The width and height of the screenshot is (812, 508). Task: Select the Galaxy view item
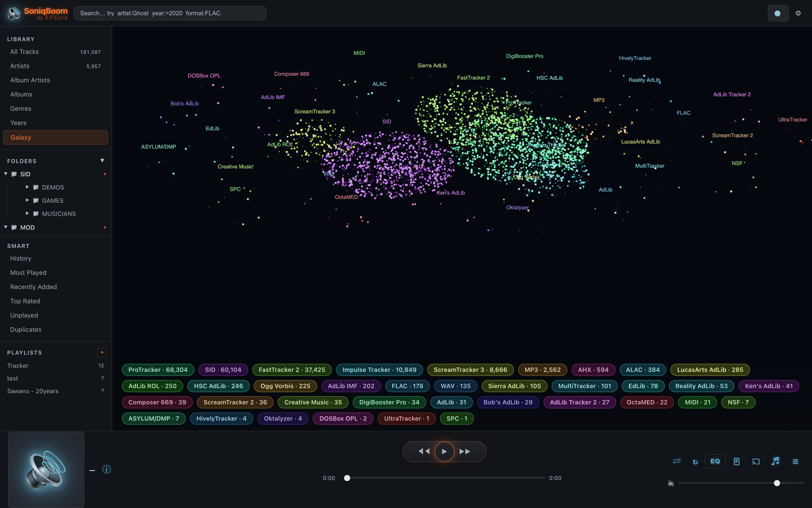pyautogui.click(x=55, y=137)
